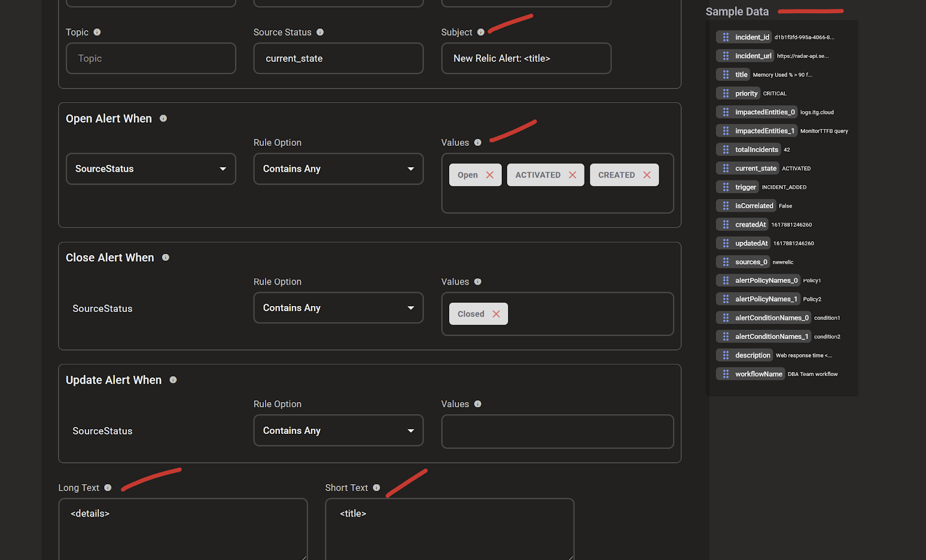Open the SourceStatus dropdown in Open Alert
926x560 pixels.
click(151, 169)
